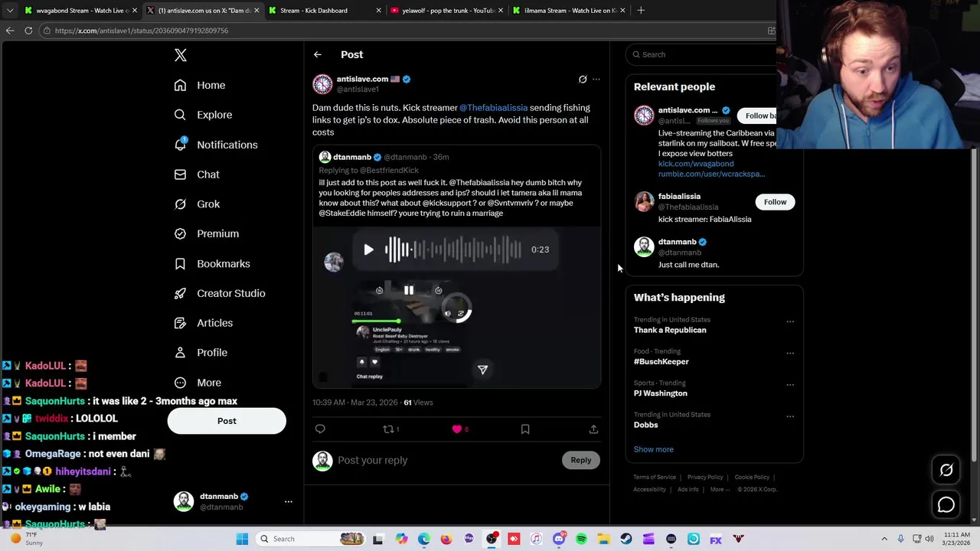Click the Reply button
This screenshot has height=551, width=980.
click(581, 460)
